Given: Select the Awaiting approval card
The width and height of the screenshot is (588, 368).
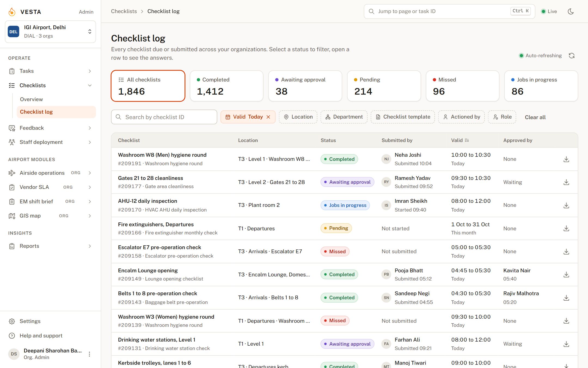Looking at the screenshot, I should (x=305, y=86).
